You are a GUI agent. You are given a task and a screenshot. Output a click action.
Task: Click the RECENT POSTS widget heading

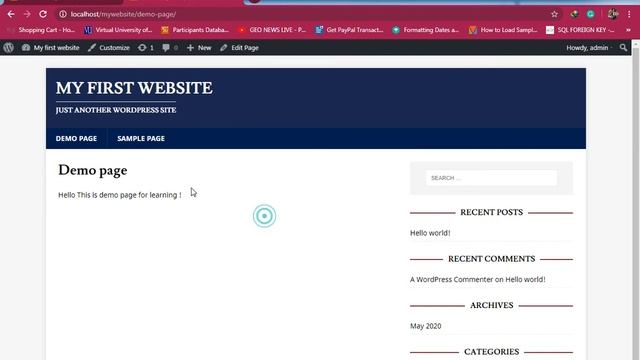tap(491, 212)
